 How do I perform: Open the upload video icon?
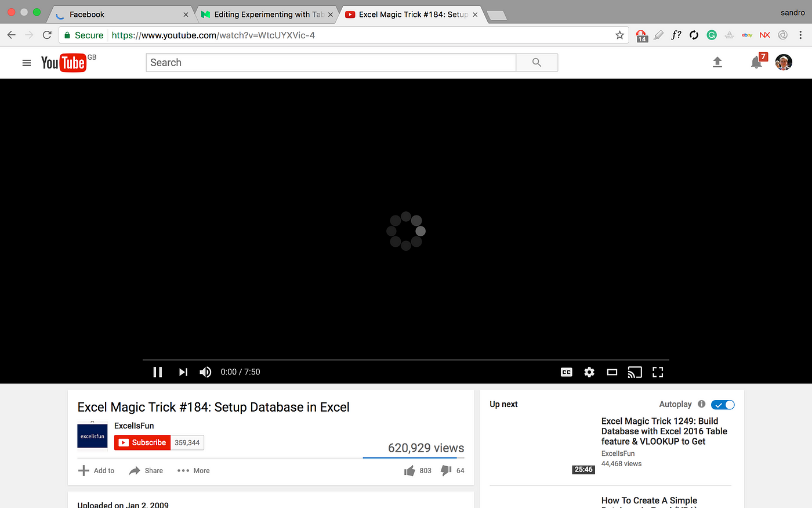click(x=717, y=63)
